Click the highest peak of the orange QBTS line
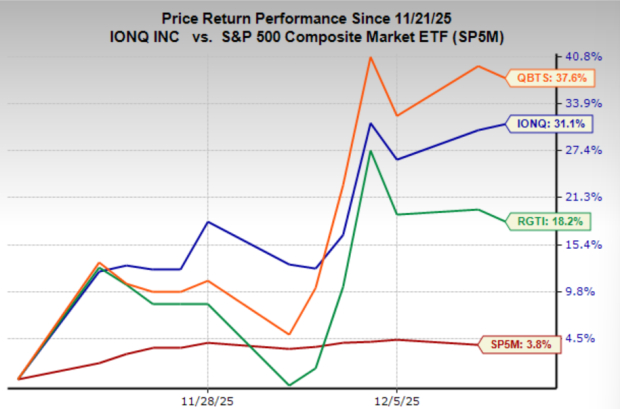 coord(371,57)
